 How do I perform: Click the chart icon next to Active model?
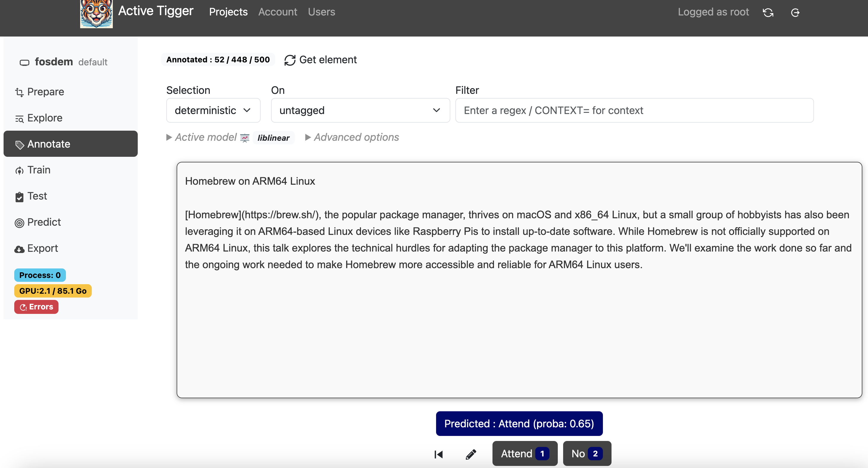pyautogui.click(x=245, y=137)
